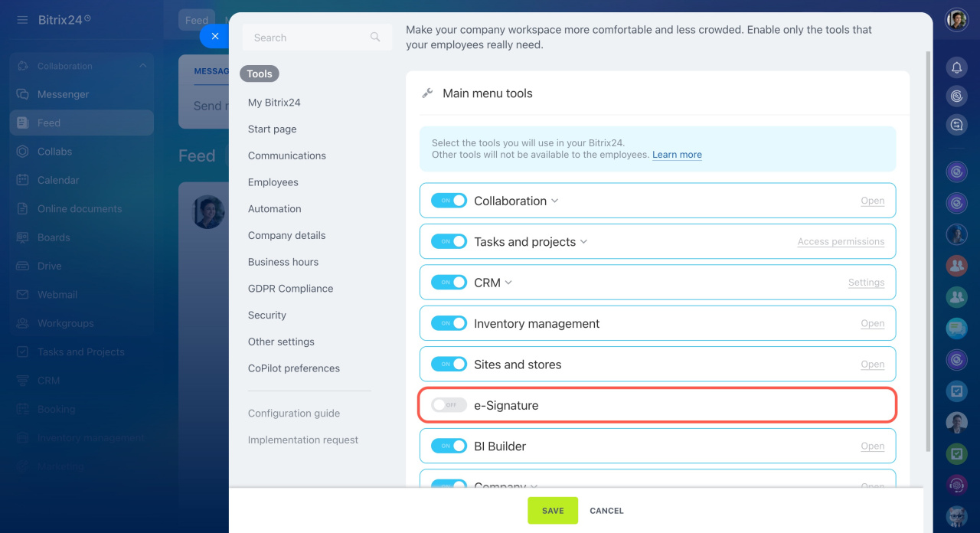Turn off the Collaboration tool toggle

click(x=449, y=200)
